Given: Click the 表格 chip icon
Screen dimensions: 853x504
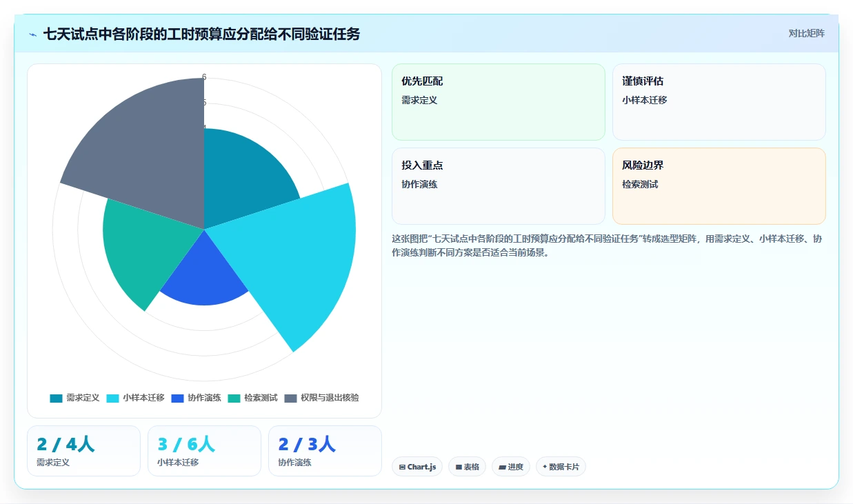Looking at the screenshot, I should 459,467.
